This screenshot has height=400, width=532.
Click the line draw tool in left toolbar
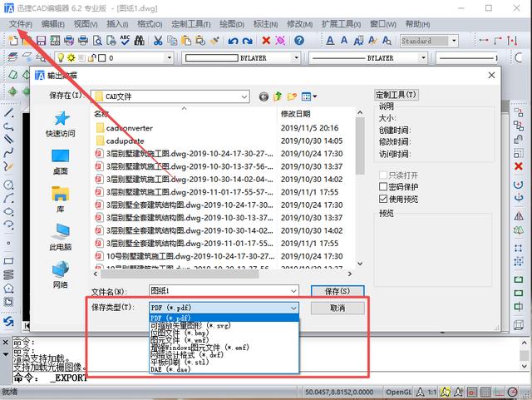click(x=8, y=113)
